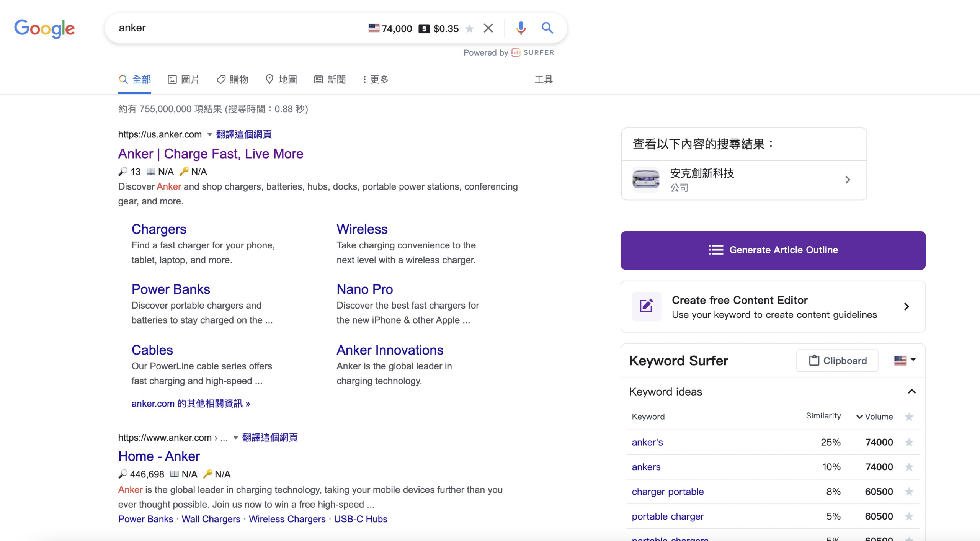Screen dimensions: 980x541
Task: Collapse the Keyword ideas section
Action: (912, 391)
